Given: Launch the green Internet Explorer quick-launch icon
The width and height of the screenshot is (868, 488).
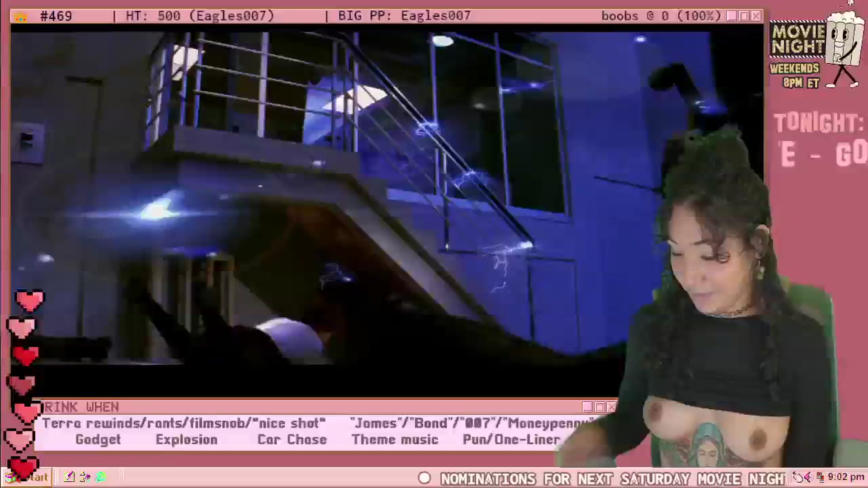Looking at the screenshot, I should click(101, 477).
